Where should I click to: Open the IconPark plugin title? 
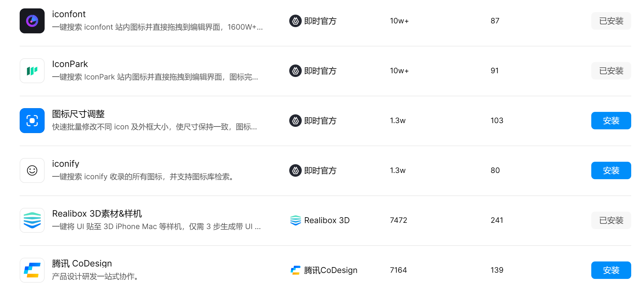tap(70, 64)
